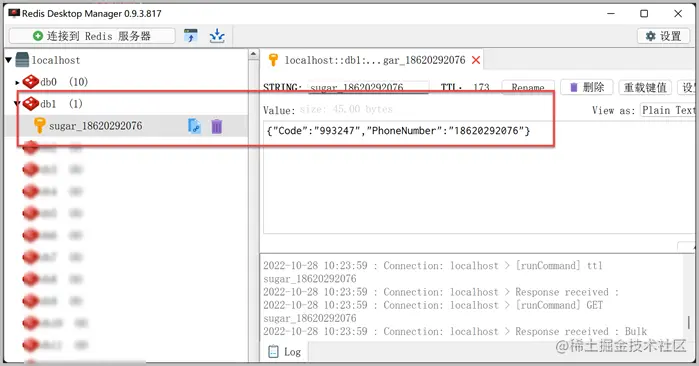Click inside the value text area
Viewport: 699px width, 366px height.
point(478,177)
